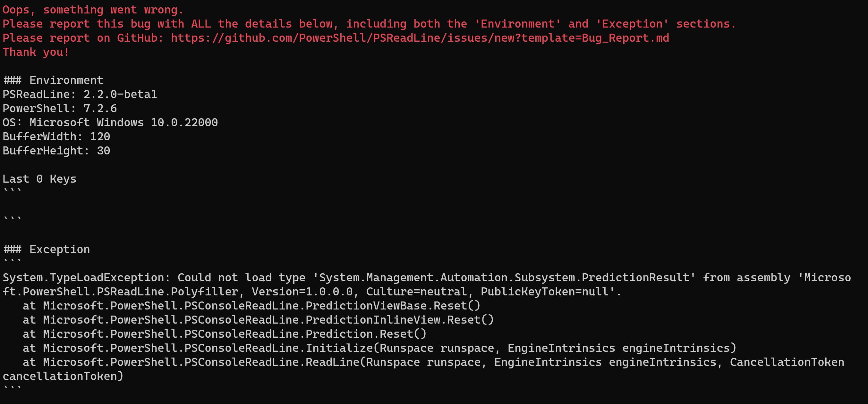Click the 'Version=1.0.0.0' text
The image size is (868, 404).
(x=302, y=292)
